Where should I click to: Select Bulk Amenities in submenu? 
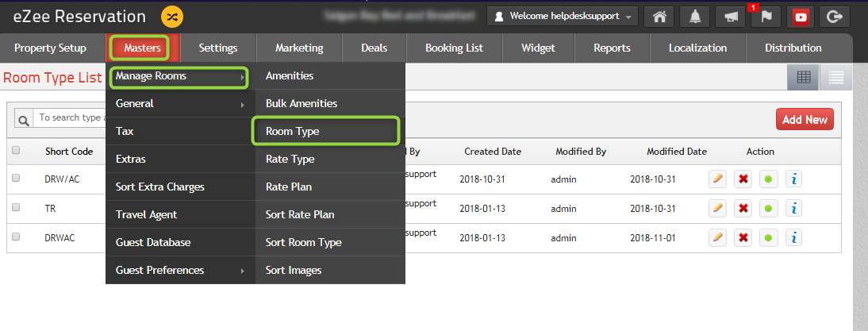coord(331,103)
